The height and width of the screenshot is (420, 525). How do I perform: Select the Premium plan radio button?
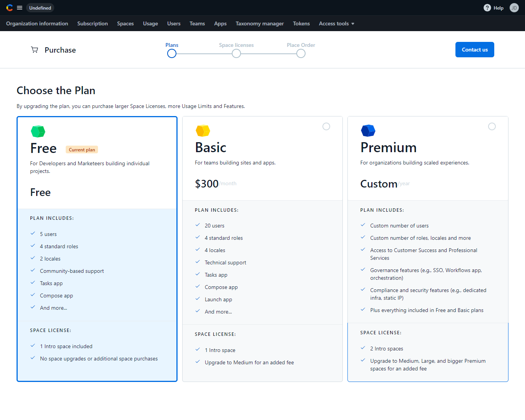point(492,126)
